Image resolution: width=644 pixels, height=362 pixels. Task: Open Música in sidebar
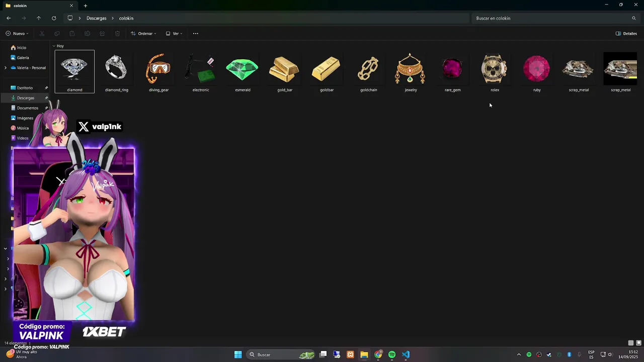tap(20, 128)
